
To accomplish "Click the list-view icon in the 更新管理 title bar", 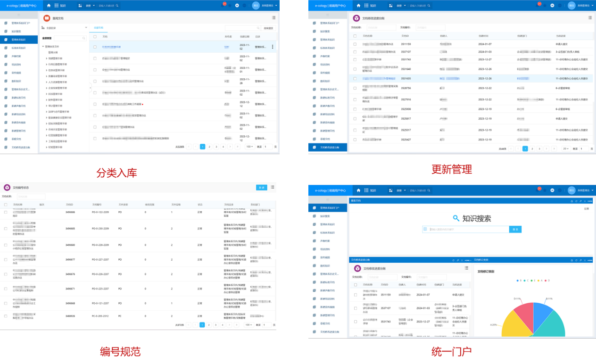I will [x=590, y=18].
